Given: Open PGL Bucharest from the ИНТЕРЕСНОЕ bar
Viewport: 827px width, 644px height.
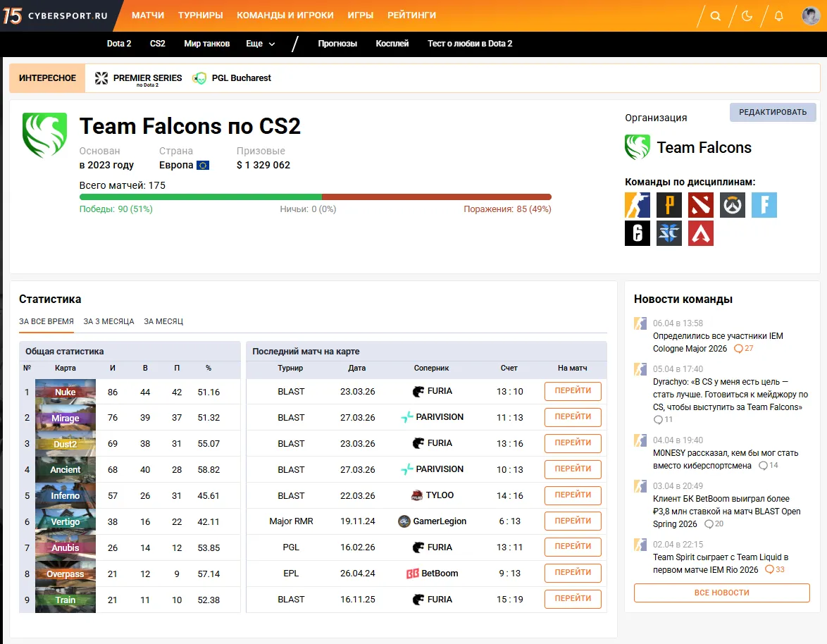Looking at the screenshot, I should coord(232,78).
